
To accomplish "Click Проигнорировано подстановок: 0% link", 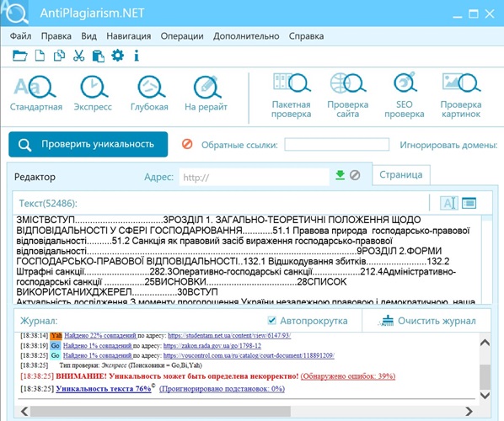I will [x=223, y=389].
